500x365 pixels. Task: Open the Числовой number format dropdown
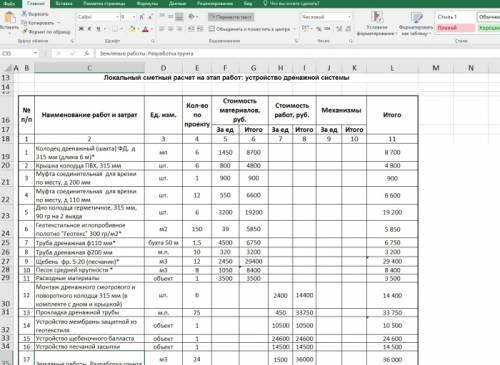click(349, 17)
